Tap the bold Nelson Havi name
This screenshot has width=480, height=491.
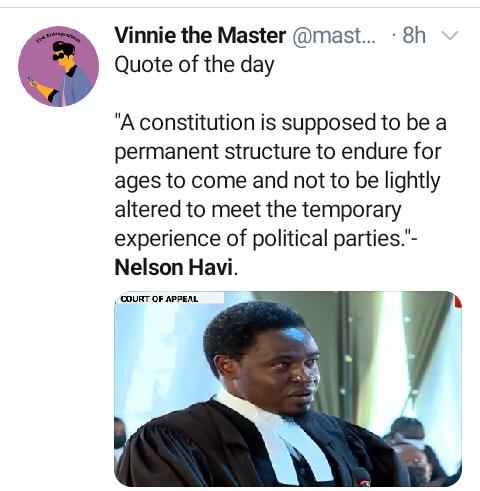173,268
